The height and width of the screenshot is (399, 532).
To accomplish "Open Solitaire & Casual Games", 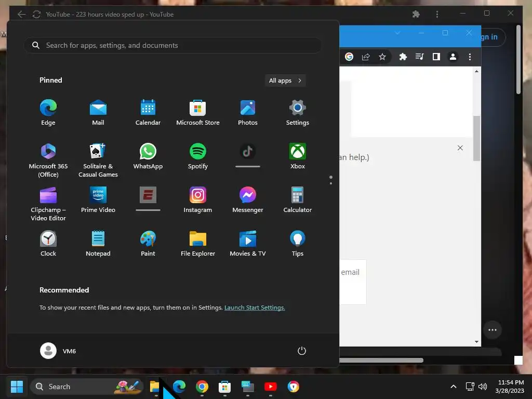I will (98, 160).
